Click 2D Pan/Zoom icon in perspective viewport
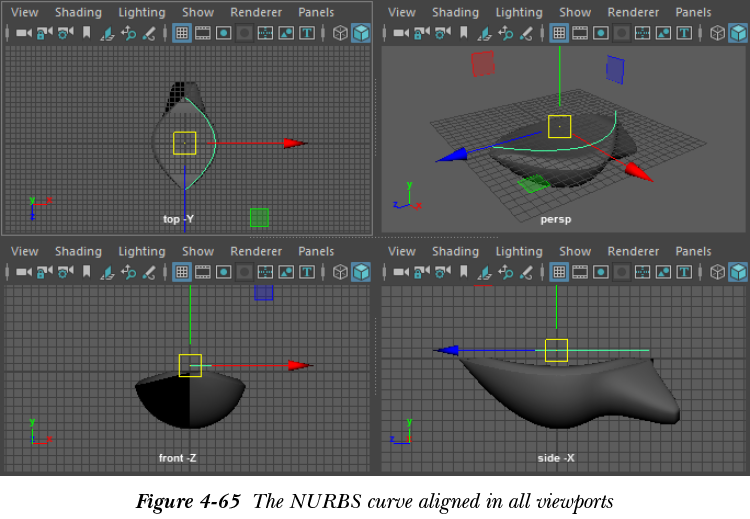The height and width of the screenshot is (519, 750). pos(506,33)
